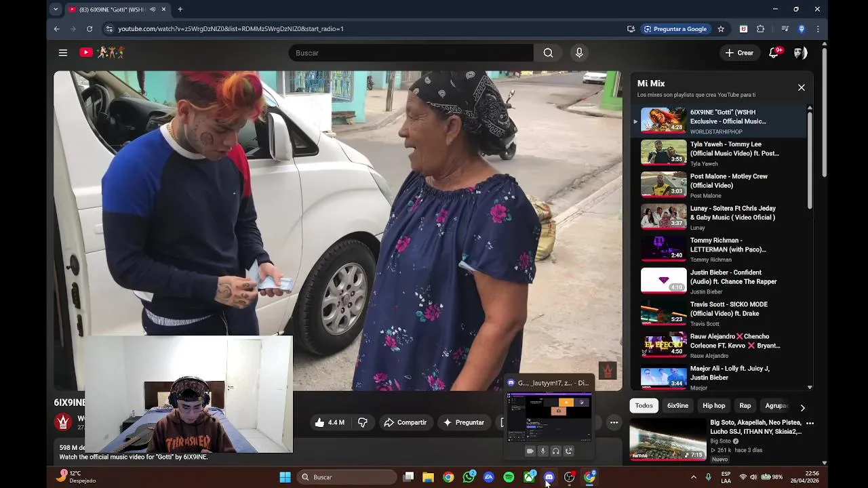The image size is (868, 488).
Task: Select the Rap filter chip
Action: click(745, 405)
